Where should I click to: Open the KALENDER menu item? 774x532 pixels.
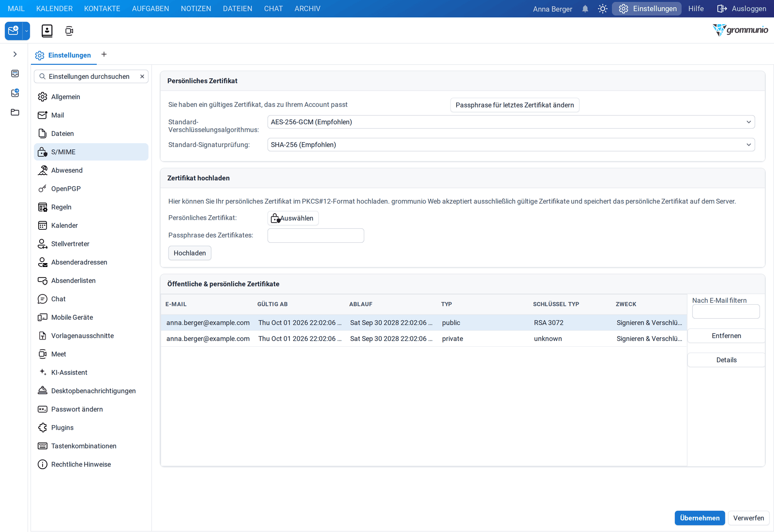coord(55,9)
